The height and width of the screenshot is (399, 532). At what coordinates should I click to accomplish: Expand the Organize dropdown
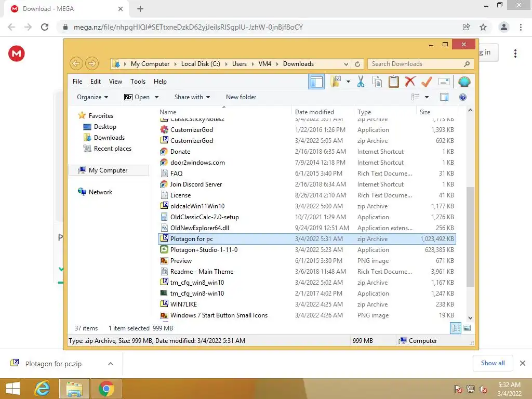(92, 97)
